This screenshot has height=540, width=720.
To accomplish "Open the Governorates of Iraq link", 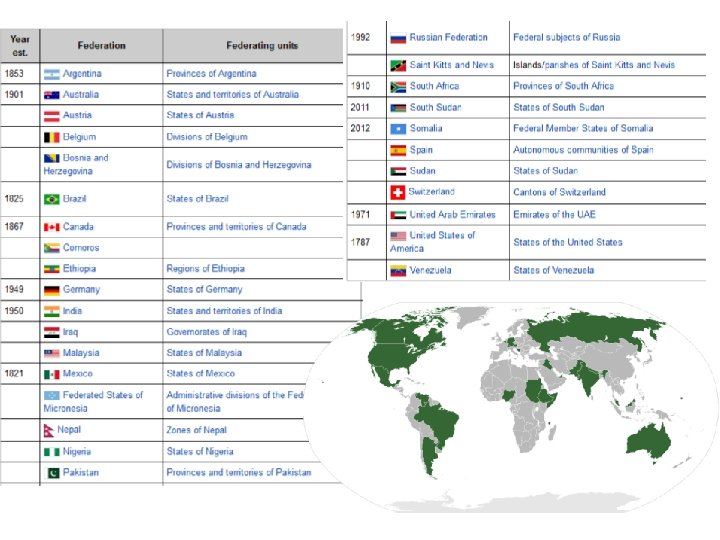I will click(207, 332).
